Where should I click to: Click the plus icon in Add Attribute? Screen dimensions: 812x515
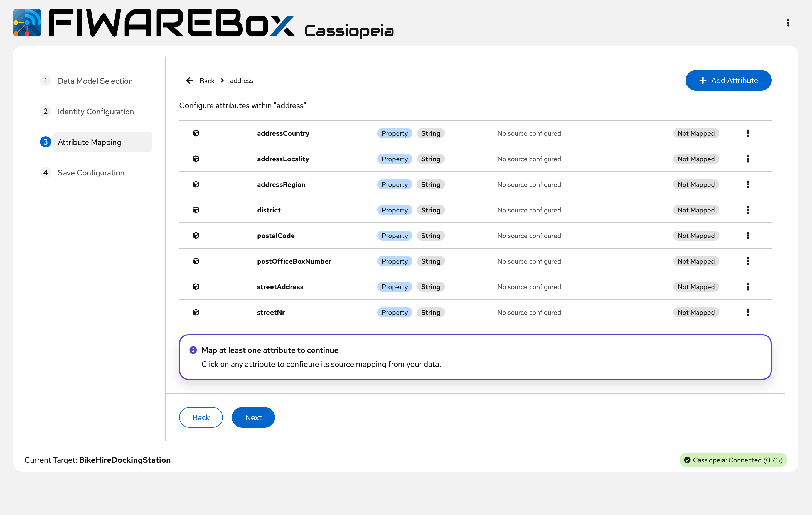click(703, 80)
